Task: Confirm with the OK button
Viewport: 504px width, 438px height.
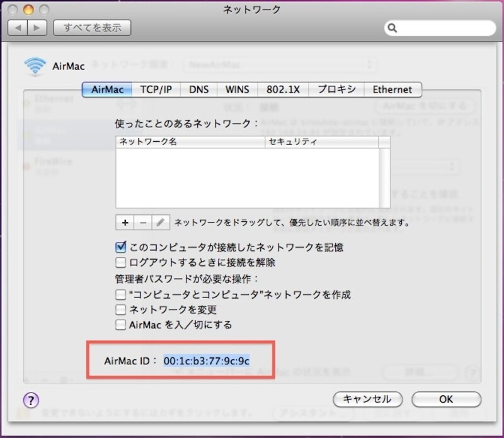Action: (x=446, y=399)
